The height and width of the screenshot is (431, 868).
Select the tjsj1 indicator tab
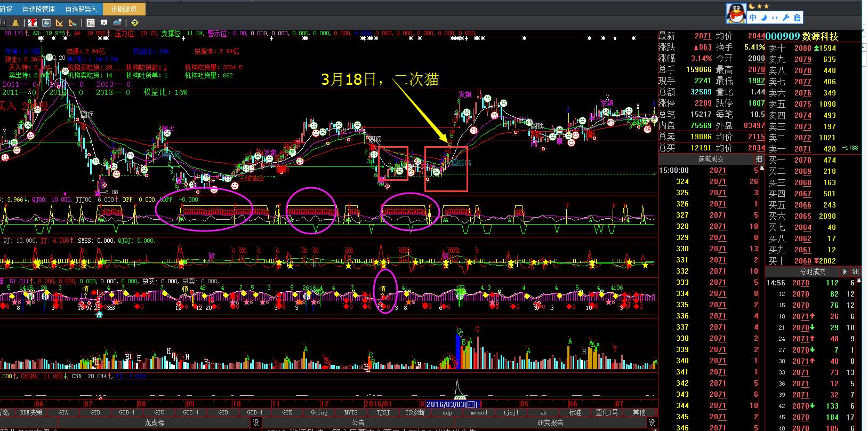pyautogui.click(x=511, y=412)
